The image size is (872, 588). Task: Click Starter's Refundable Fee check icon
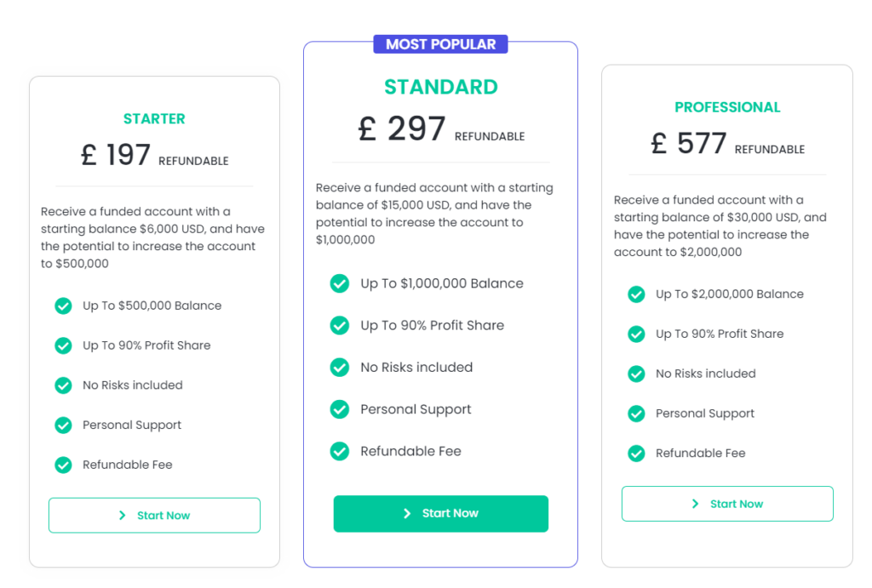[63, 465]
